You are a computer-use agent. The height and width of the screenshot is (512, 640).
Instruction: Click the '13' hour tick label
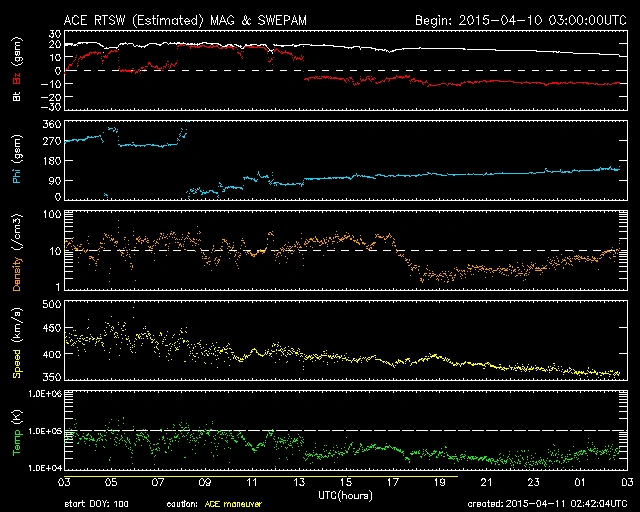tap(299, 482)
